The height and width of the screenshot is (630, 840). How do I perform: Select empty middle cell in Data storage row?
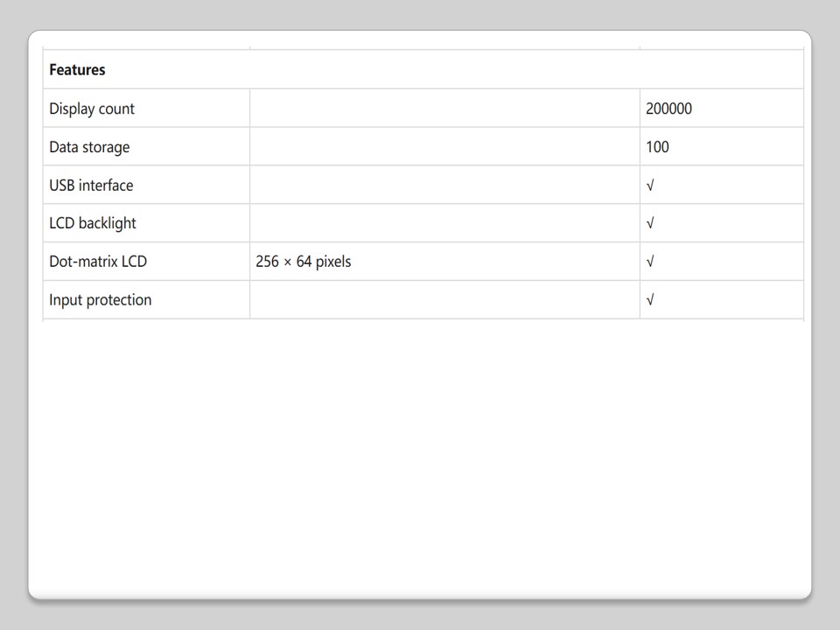pos(444,147)
